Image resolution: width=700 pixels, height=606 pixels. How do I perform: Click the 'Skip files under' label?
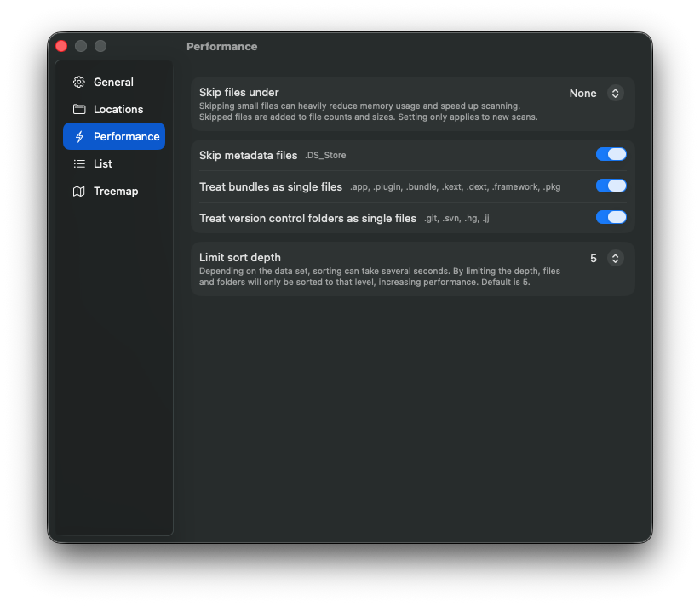pyautogui.click(x=238, y=93)
